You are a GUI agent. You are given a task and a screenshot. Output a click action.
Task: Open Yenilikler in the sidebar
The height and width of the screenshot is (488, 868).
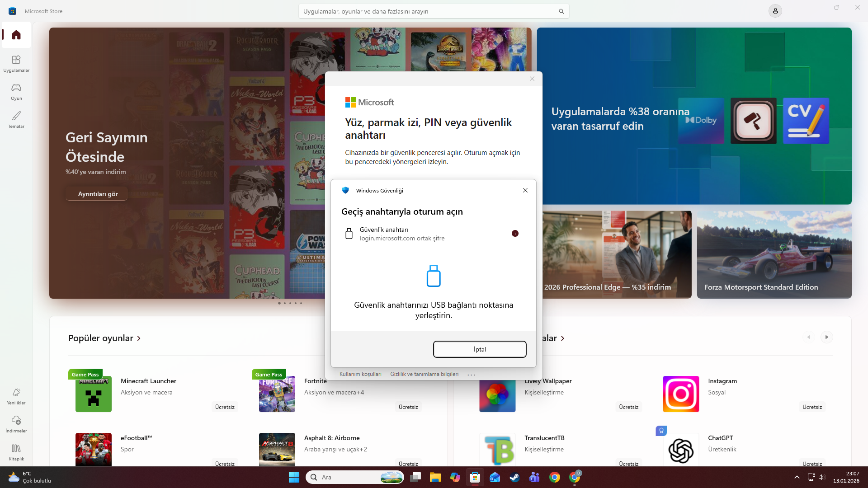click(16, 396)
